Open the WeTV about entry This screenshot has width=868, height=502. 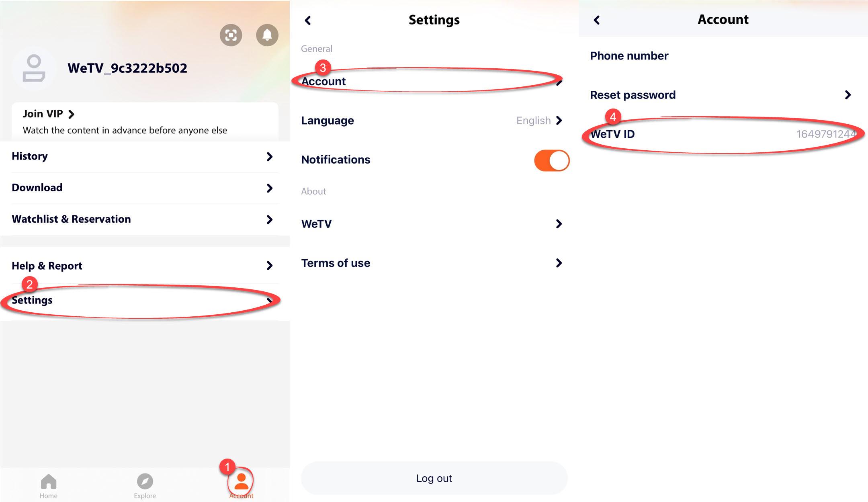coord(317,224)
